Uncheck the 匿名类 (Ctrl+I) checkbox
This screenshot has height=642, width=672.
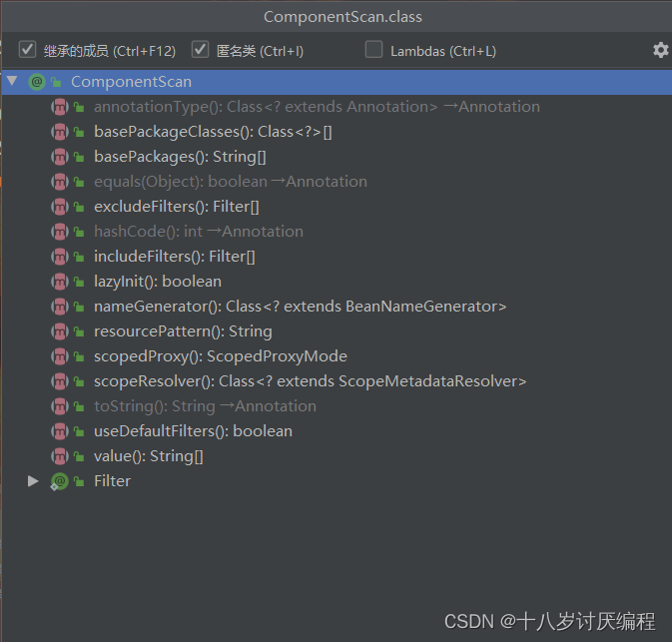coord(200,50)
